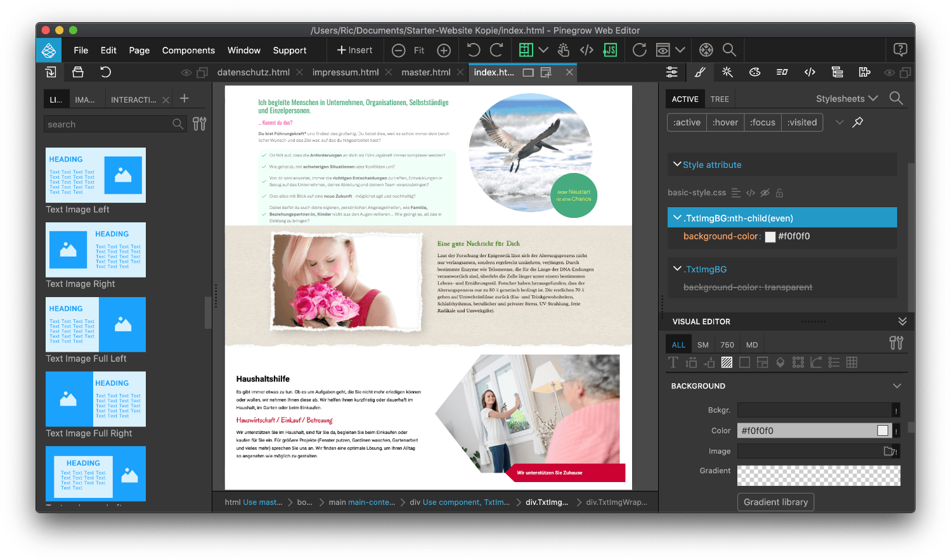Open the Library drawer icon
Viewport: 951px width, 560px height.
coord(78,72)
